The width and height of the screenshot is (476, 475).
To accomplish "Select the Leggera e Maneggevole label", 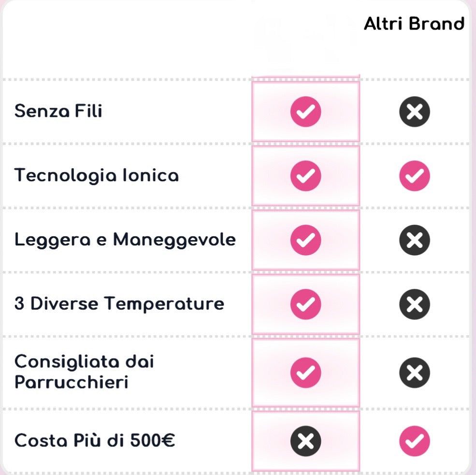I will [x=125, y=240].
